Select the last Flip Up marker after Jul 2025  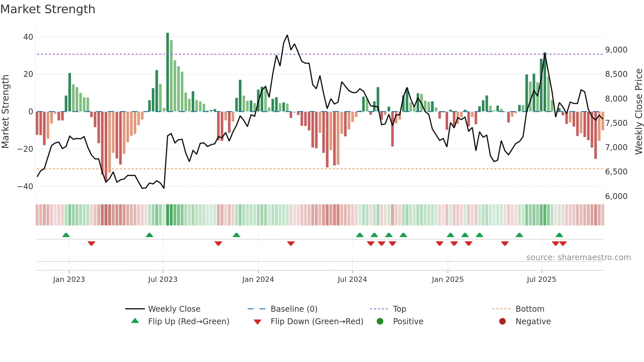click(559, 235)
